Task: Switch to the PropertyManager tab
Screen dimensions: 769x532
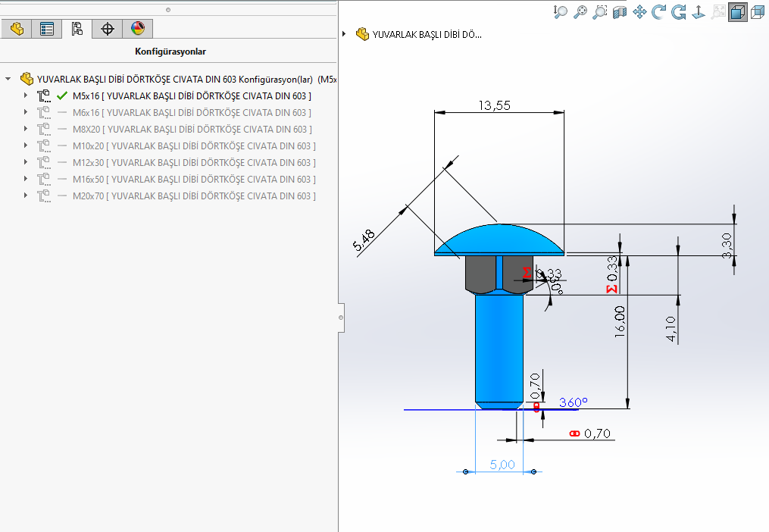Action: click(x=47, y=29)
